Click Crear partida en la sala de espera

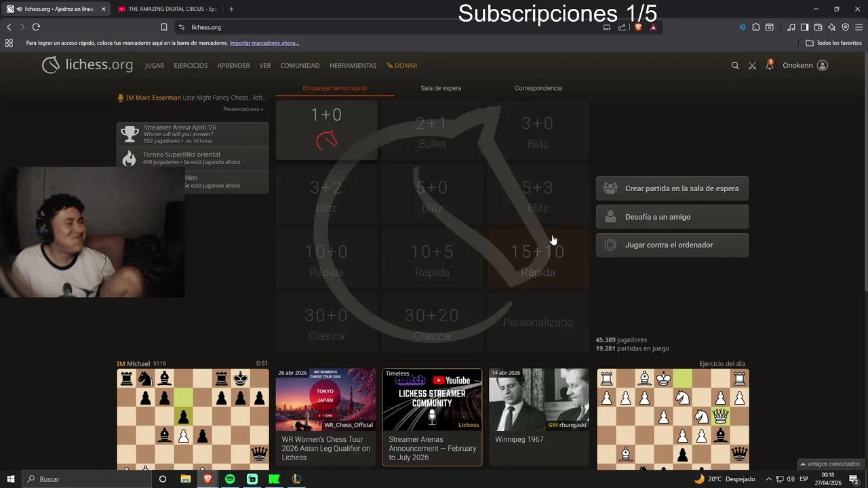(672, 188)
